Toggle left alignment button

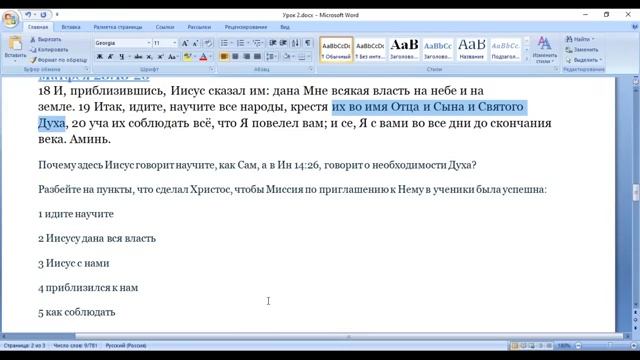tap(224, 57)
